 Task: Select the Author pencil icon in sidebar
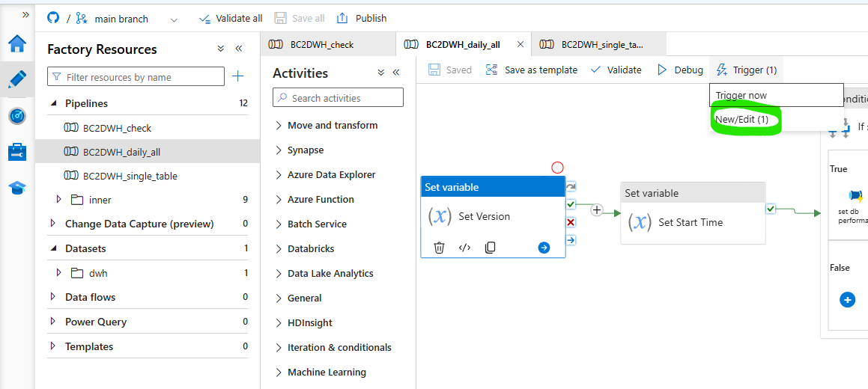pos(17,79)
